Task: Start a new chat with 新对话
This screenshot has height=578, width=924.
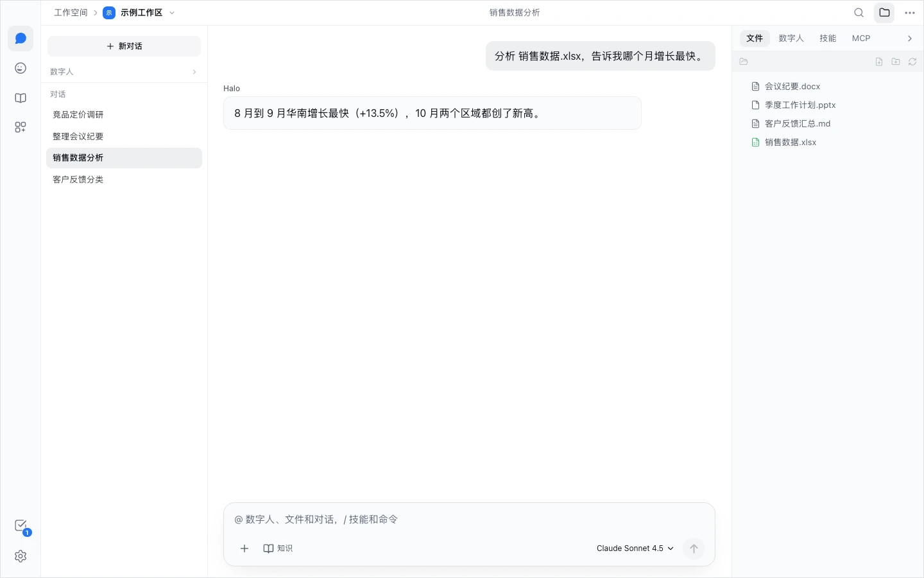Action: point(124,46)
